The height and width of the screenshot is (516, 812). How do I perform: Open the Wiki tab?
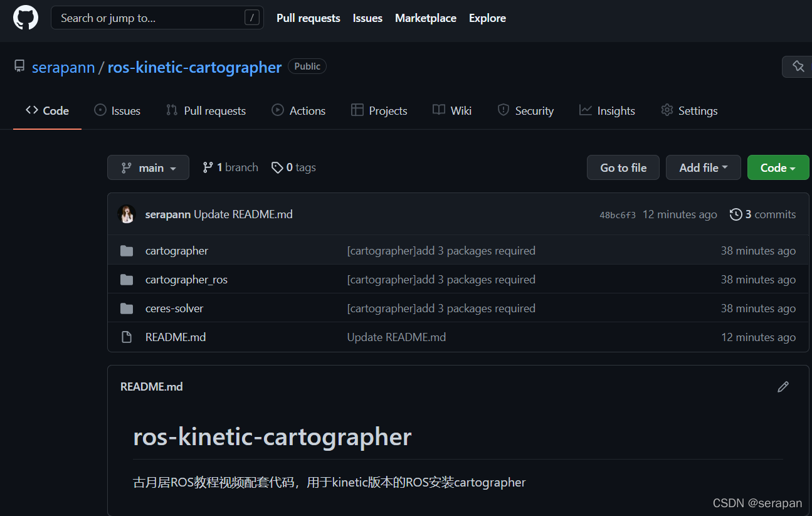point(452,110)
